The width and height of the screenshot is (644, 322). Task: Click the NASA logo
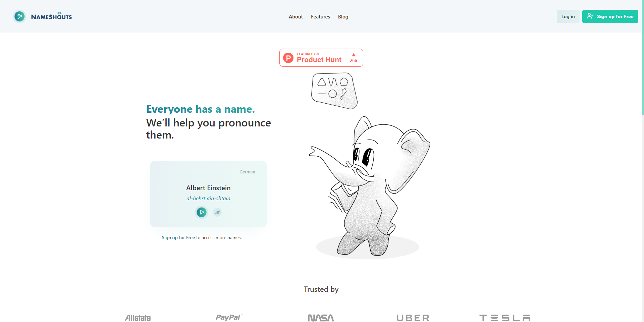[x=321, y=318]
